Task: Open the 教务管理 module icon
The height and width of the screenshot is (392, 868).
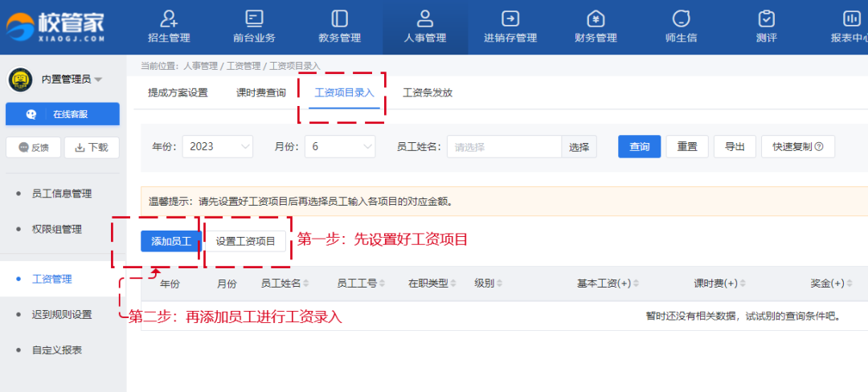Action: pos(339,18)
